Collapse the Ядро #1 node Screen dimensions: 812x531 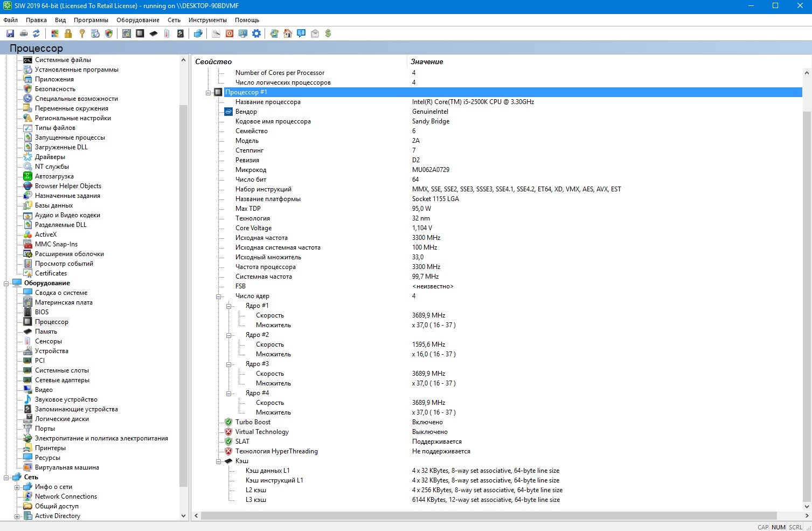click(x=229, y=306)
